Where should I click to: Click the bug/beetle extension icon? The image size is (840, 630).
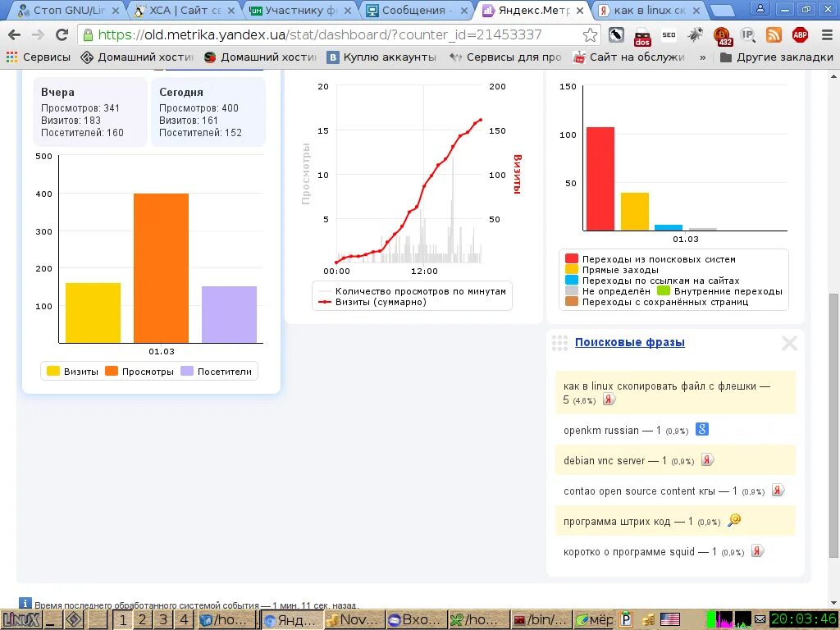[696, 34]
